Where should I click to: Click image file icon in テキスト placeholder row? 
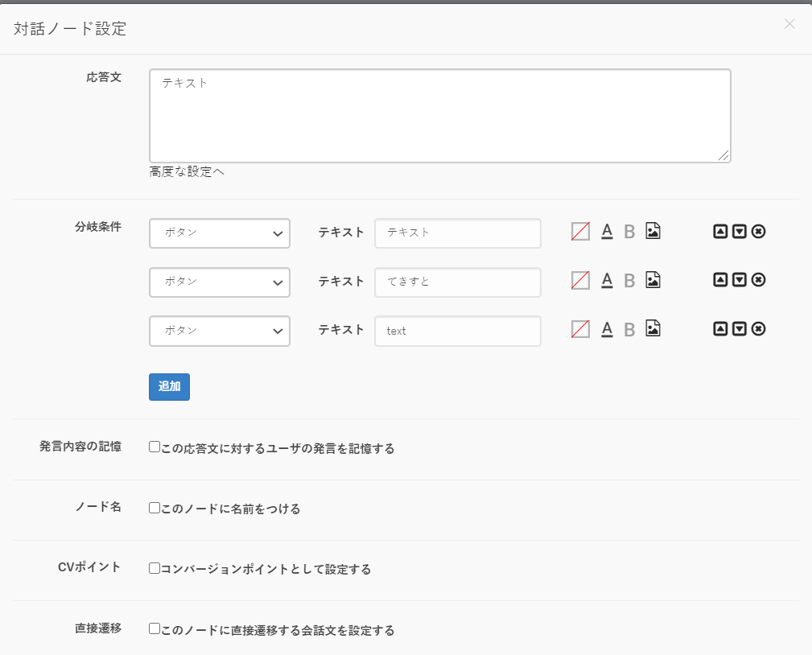click(653, 231)
